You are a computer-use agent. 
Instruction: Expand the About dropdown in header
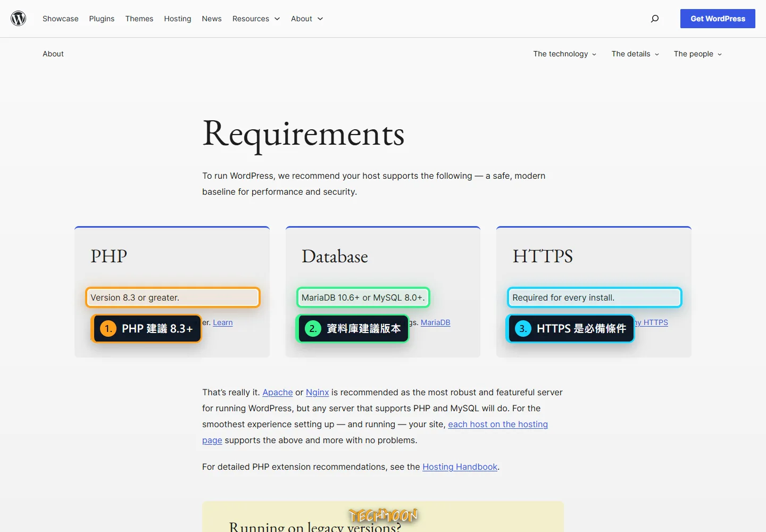click(307, 19)
